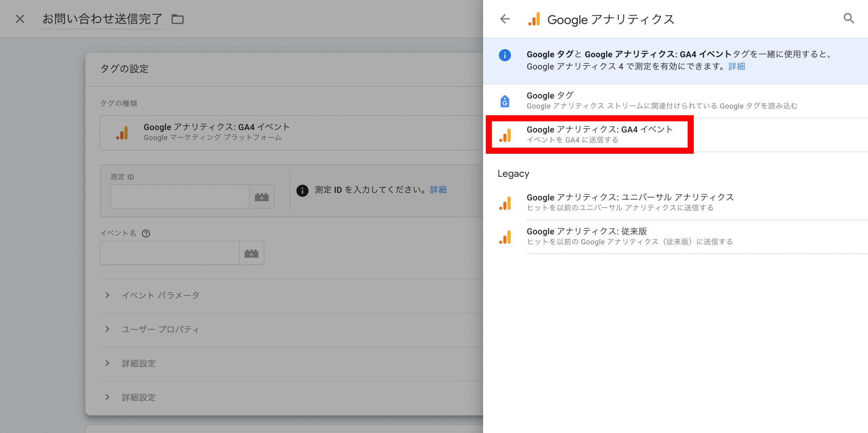868x433 pixels.
Task: Click the 従来版 analytics icon
Action: point(505,237)
